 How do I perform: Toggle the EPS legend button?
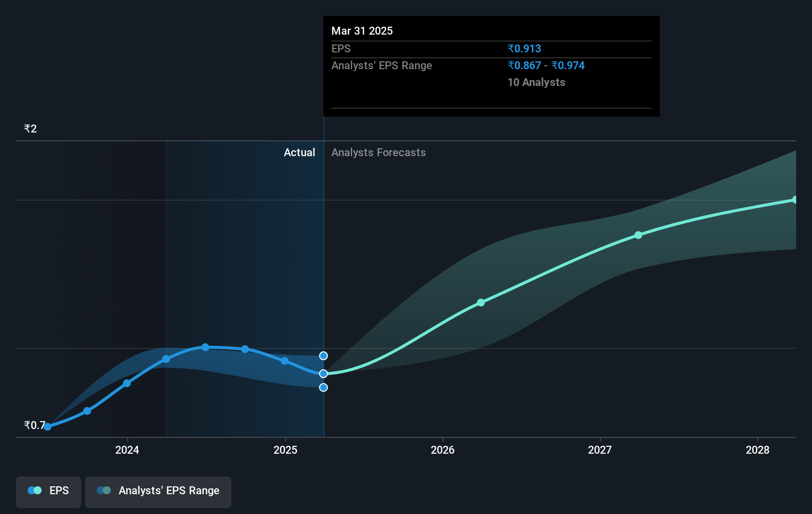[x=48, y=492]
